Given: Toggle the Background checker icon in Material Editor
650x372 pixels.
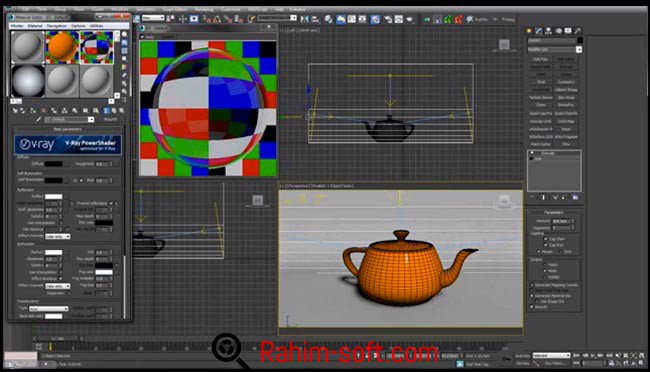Looking at the screenshot, I should click(x=124, y=51).
